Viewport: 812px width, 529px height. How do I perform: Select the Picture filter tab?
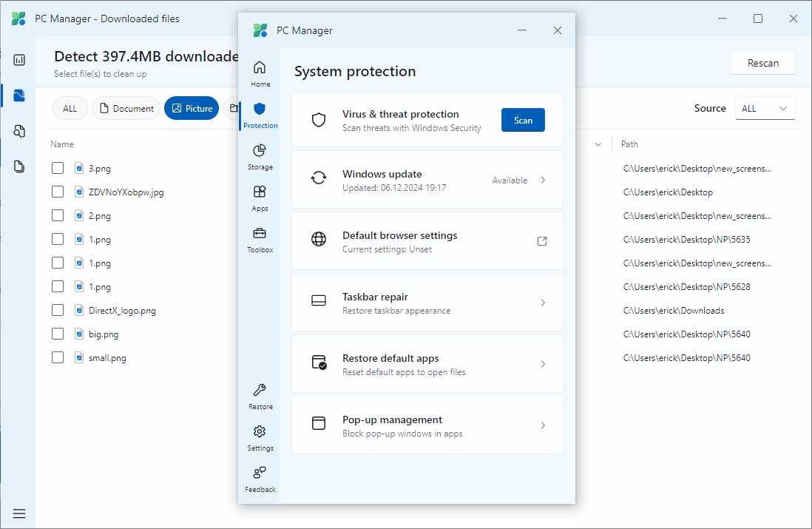click(x=192, y=108)
